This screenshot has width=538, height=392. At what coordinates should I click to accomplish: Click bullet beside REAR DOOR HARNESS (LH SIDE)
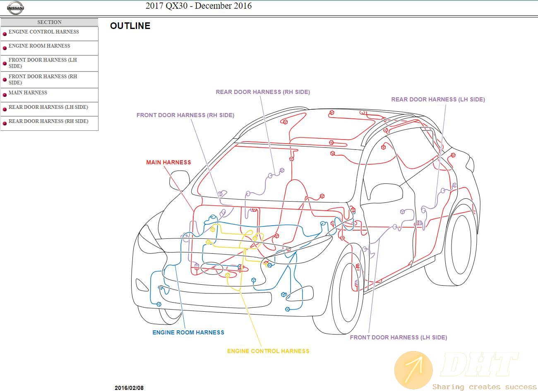[x=5, y=109]
